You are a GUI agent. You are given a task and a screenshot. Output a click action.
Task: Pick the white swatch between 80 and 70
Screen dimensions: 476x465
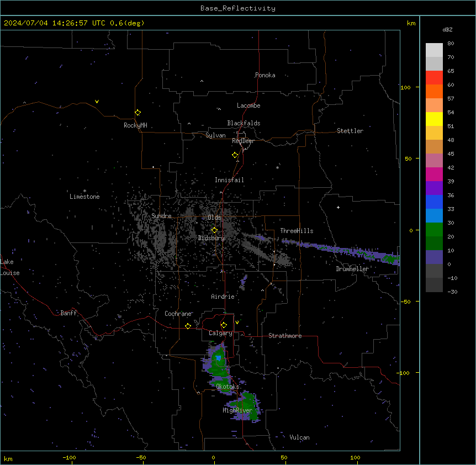[x=434, y=50]
